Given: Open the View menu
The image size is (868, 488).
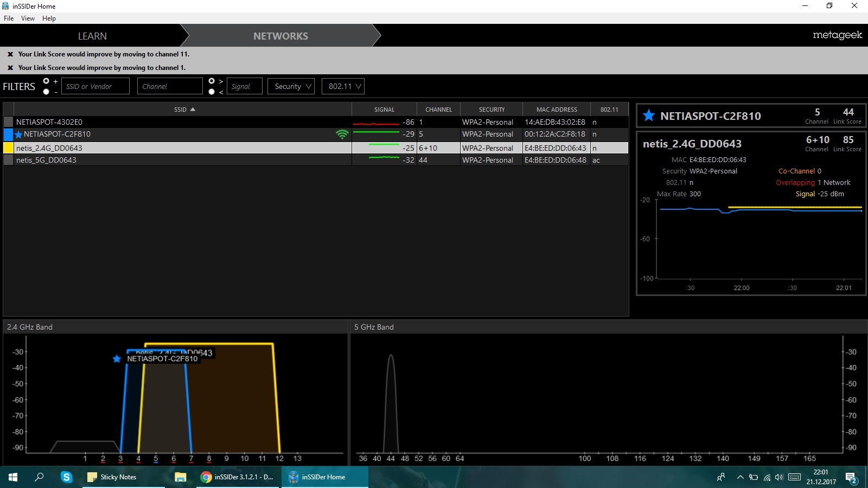Looking at the screenshot, I should tap(28, 18).
